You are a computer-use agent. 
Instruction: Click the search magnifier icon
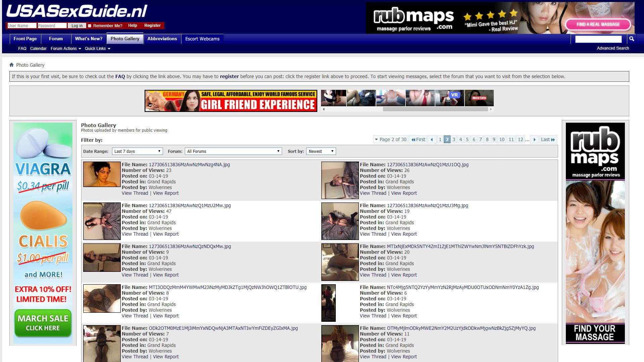632,39
